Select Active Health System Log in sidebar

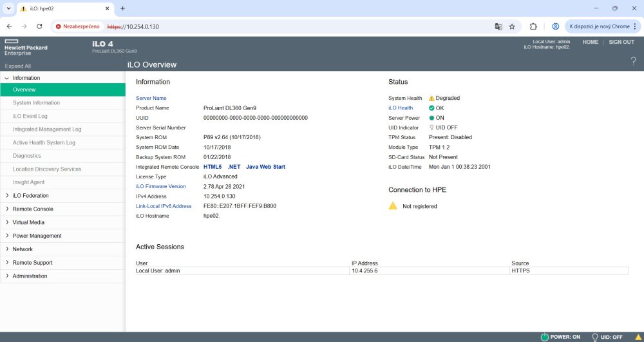(44, 143)
